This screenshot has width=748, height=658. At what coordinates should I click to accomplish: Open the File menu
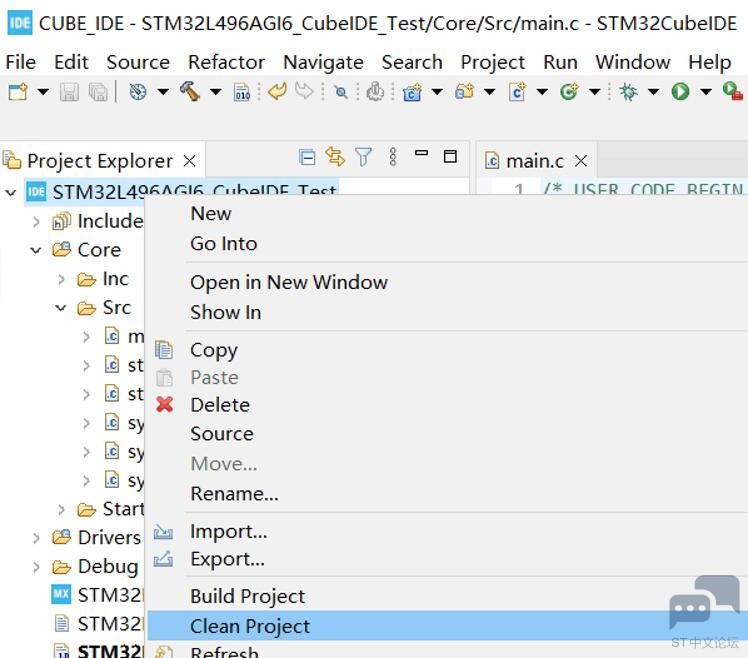click(x=21, y=62)
